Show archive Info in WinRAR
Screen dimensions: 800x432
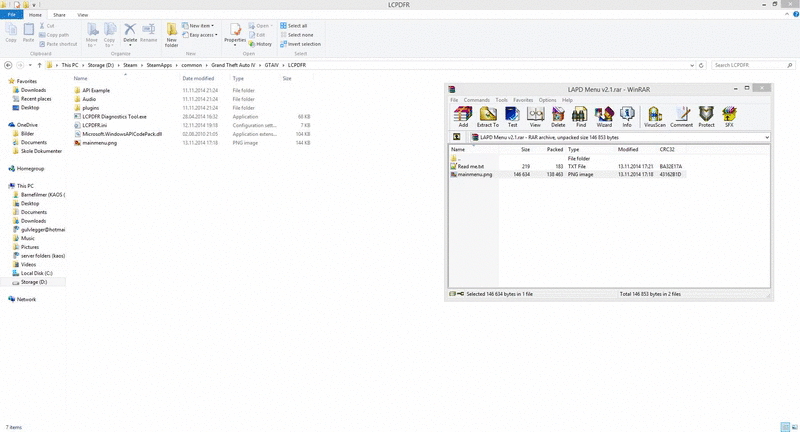[x=627, y=116]
